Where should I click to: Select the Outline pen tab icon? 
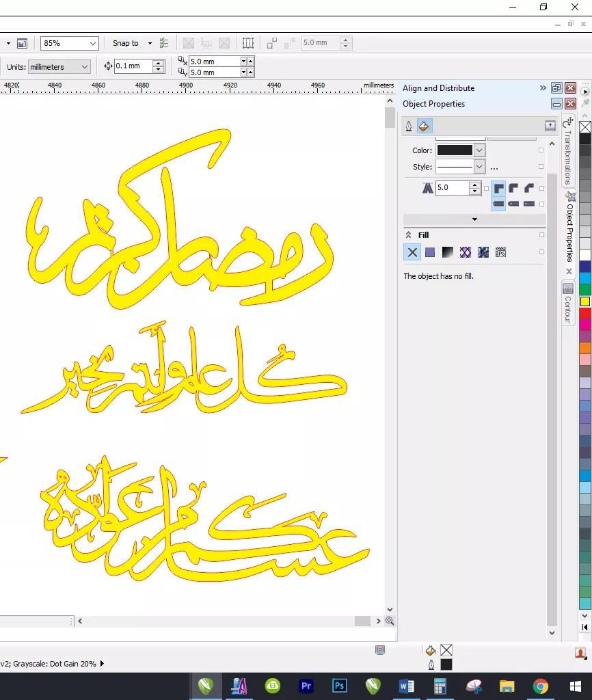tap(409, 126)
